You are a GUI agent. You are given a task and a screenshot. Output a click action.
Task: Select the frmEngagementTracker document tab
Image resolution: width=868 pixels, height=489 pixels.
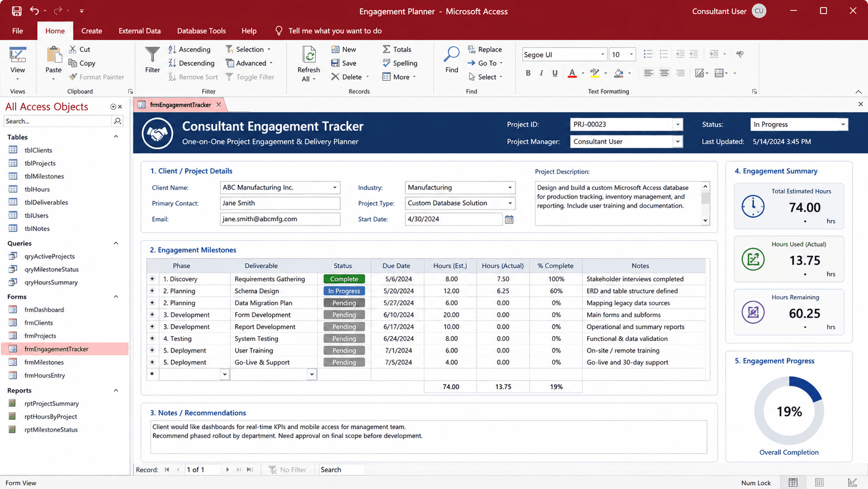click(x=180, y=104)
